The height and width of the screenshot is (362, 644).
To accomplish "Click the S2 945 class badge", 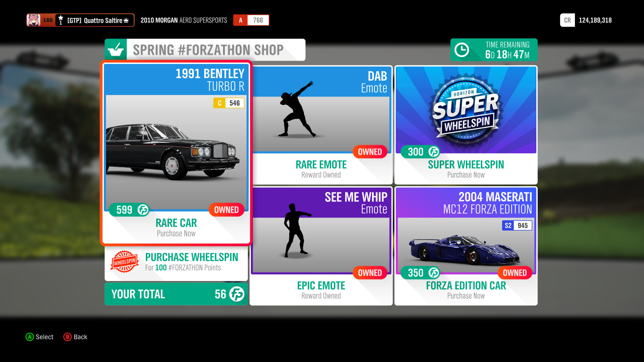I will [517, 226].
